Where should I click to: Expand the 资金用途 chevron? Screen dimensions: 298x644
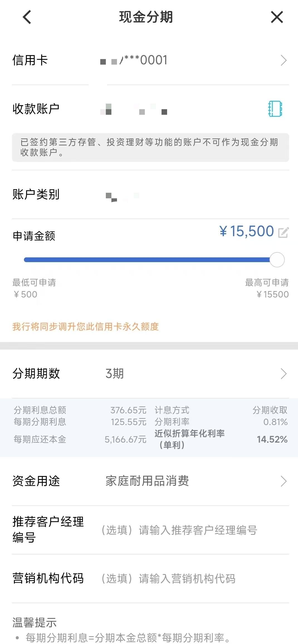click(x=284, y=481)
